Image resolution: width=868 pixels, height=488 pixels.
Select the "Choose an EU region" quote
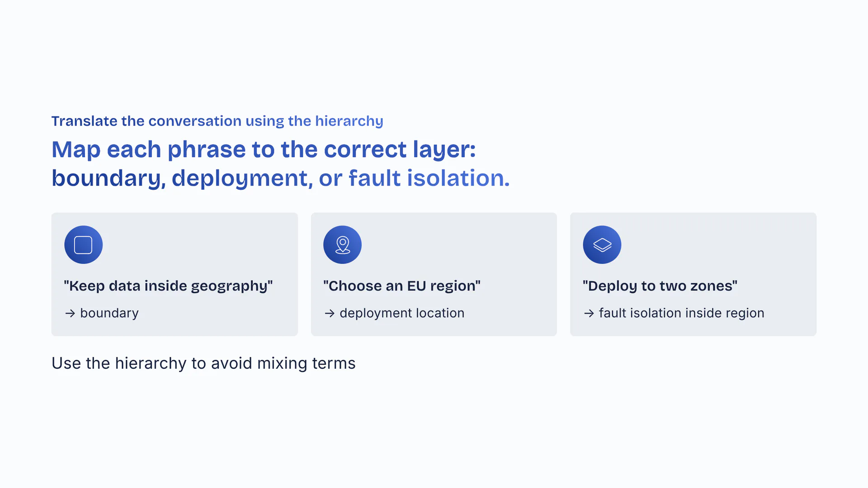point(402,286)
